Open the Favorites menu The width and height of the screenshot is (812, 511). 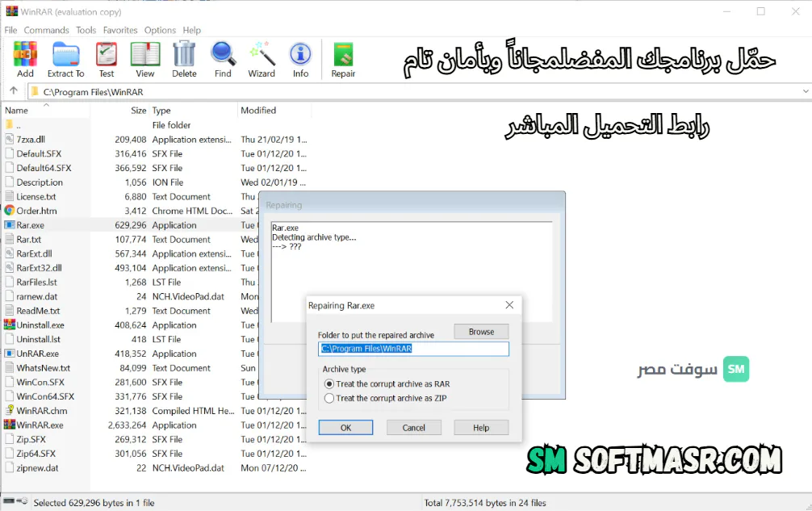(x=120, y=30)
